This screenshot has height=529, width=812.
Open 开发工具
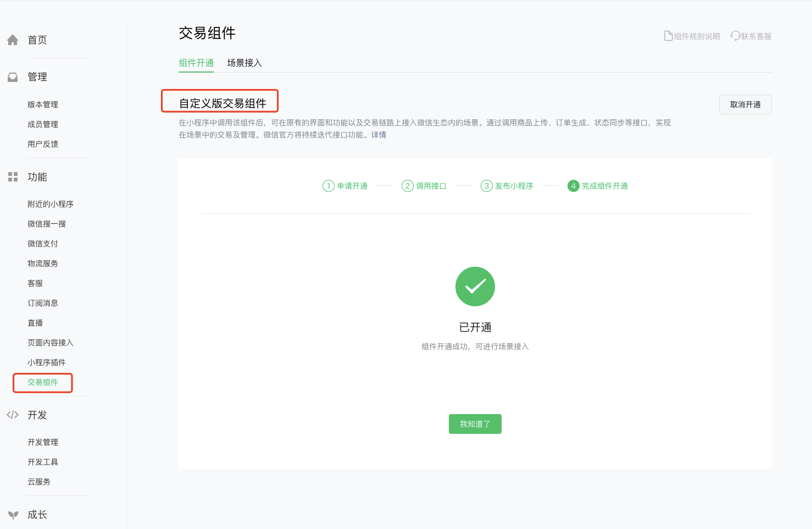click(x=43, y=462)
